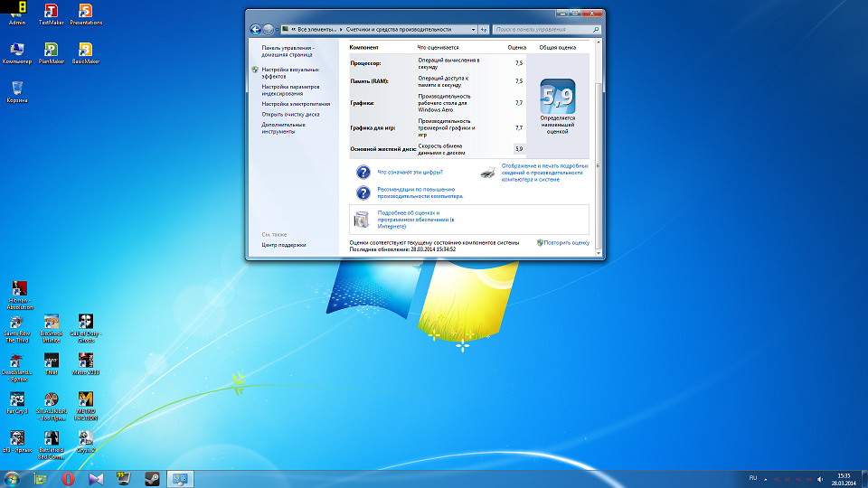This screenshot has width=868, height=488.
Task: Click the 'Графика для игр:' row label
Action: point(373,127)
